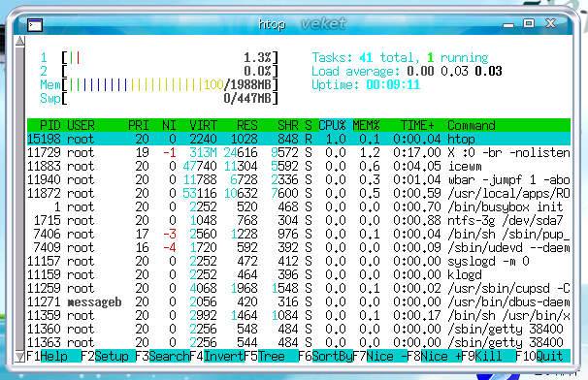588x380 pixels.
Task: Select the /bin/sh /usr/bin/x process
Action: tap(299, 316)
